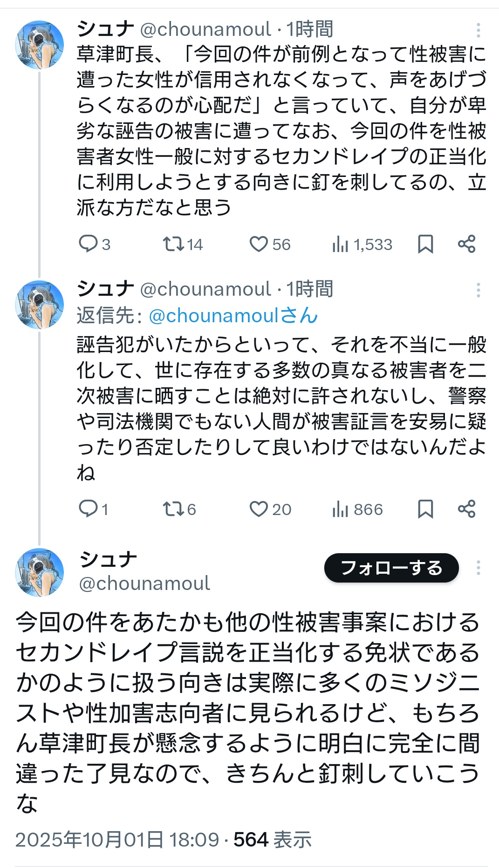Share the second tweet
This screenshot has height=868, width=499.
pyautogui.click(x=466, y=509)
